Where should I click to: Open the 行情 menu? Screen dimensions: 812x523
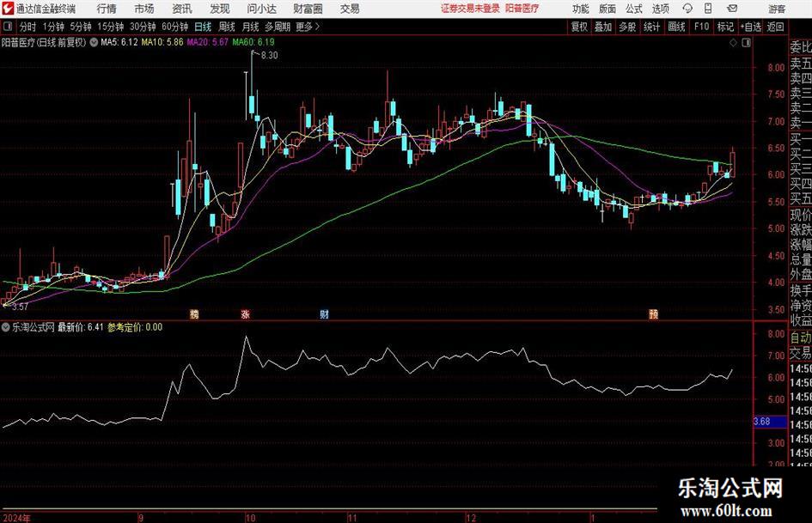point(107,9)
